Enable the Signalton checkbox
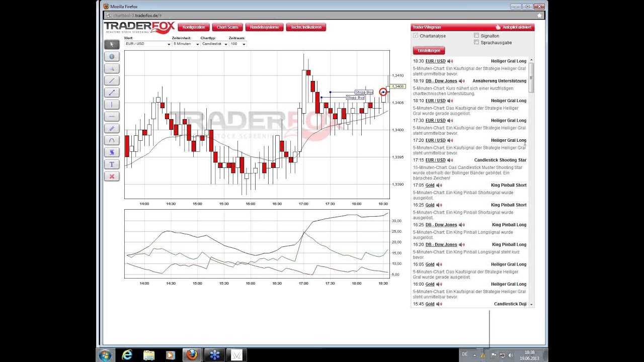The height and width of the screenshot is (362, 644). [x=476, y=36]
